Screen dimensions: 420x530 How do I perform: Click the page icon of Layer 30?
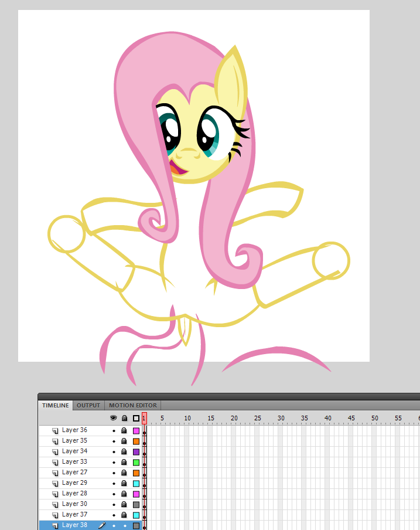(x=55, y=504)
